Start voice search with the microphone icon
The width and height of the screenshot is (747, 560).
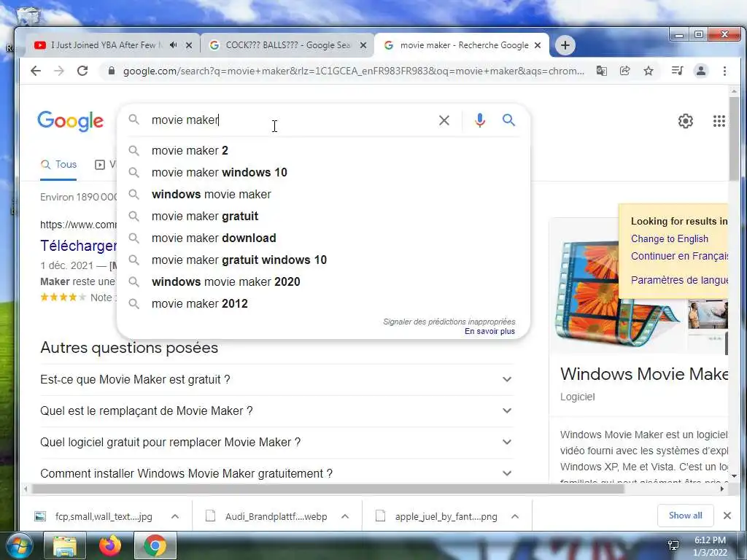(480, 120)
